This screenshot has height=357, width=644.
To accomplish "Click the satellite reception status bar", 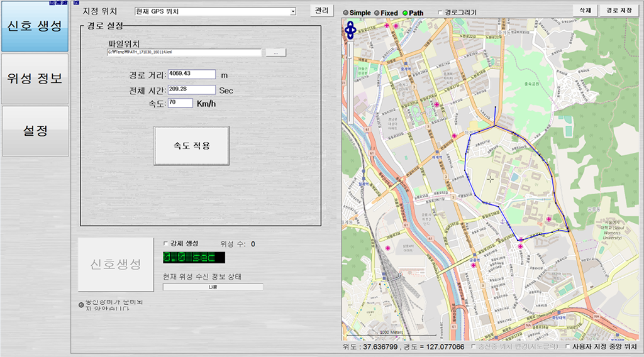I will (x=213, y=287).
